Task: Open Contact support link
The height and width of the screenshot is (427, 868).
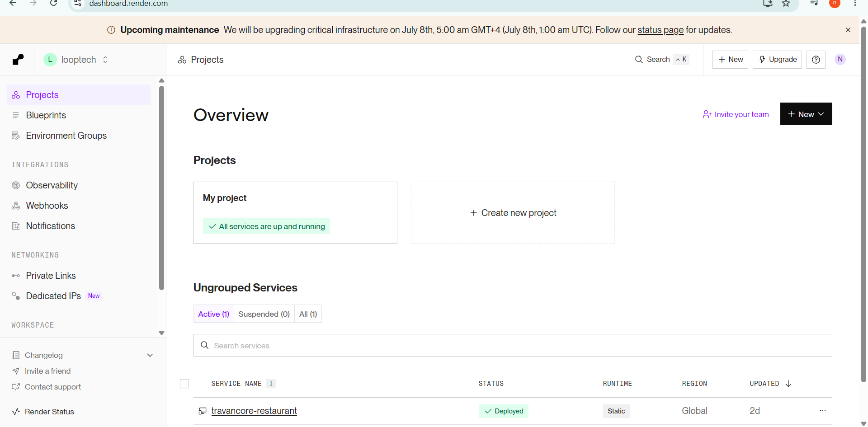Action: [x=53, y=387]
